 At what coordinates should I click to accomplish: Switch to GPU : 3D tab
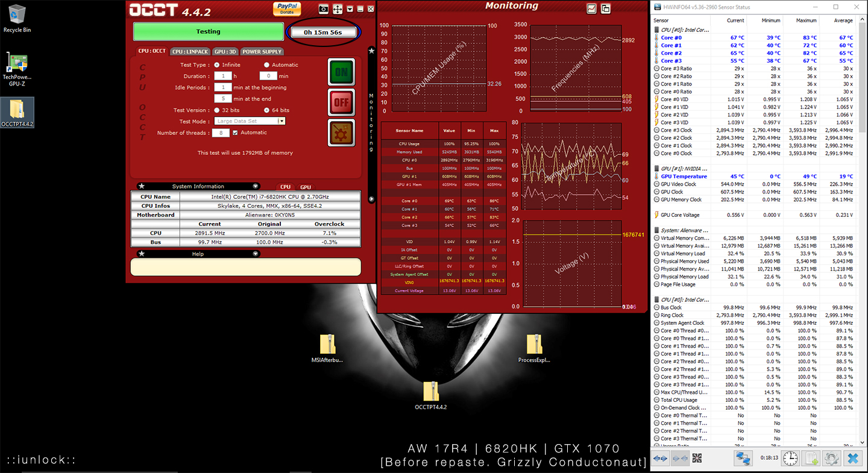coord(226,52)
